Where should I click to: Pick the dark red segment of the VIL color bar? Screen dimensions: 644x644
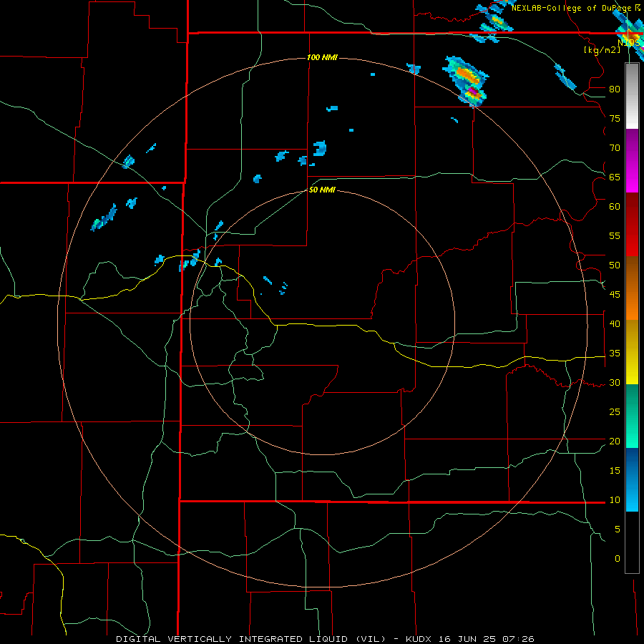(x=632, y=224)
